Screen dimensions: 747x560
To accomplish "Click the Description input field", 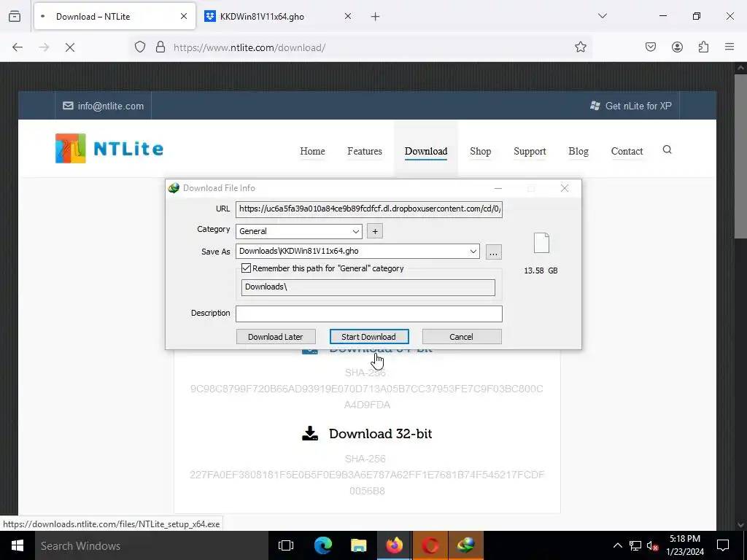I will point(368,314).
